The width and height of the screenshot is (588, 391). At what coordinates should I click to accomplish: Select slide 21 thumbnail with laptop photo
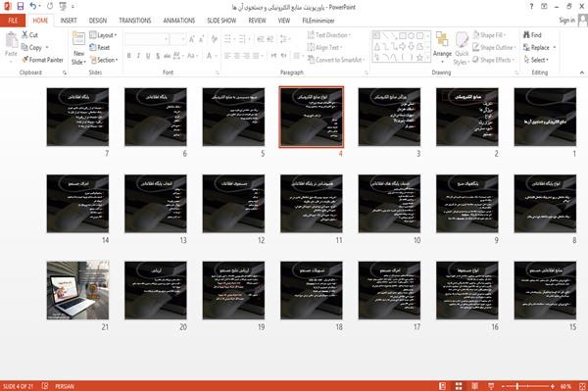coord(77,290)
